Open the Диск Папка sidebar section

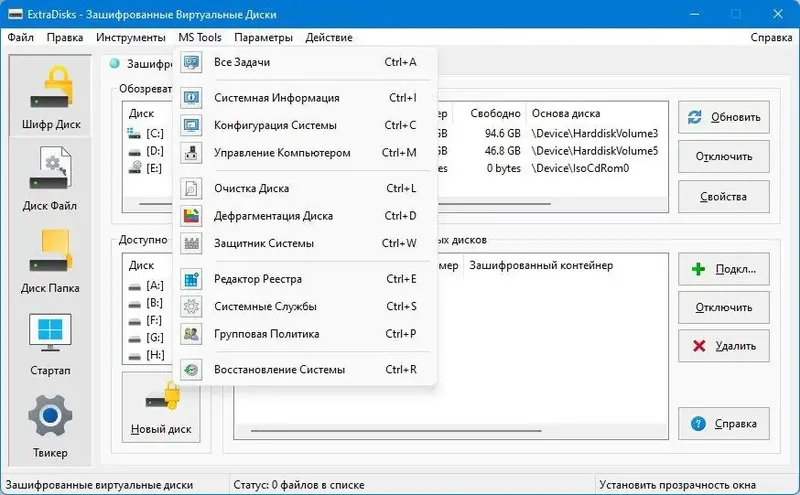click(50, 261)
